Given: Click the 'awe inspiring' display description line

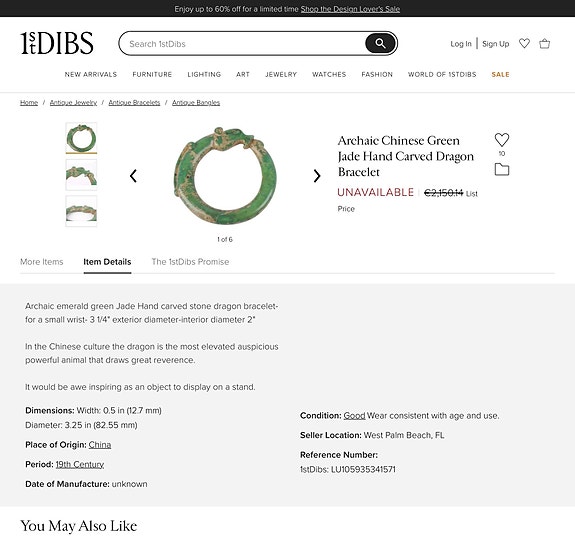Looking at the screenshot, I should pos(140,387).
